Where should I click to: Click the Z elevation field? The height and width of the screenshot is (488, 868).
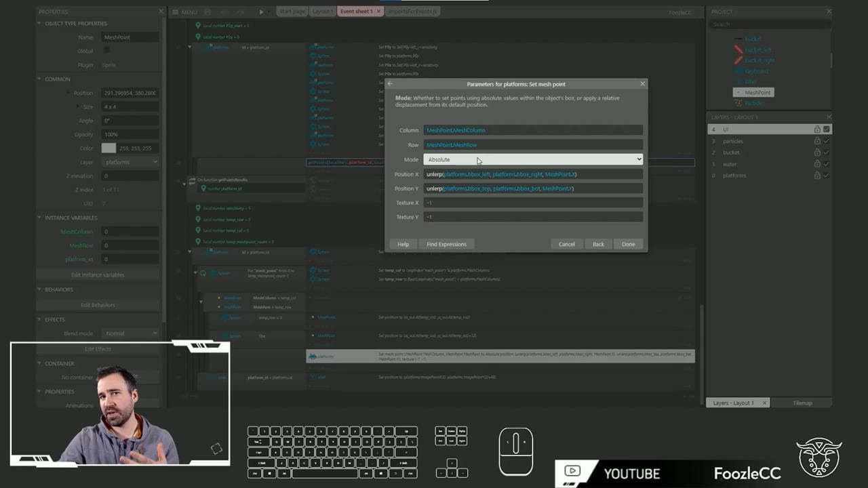point(130,176)
